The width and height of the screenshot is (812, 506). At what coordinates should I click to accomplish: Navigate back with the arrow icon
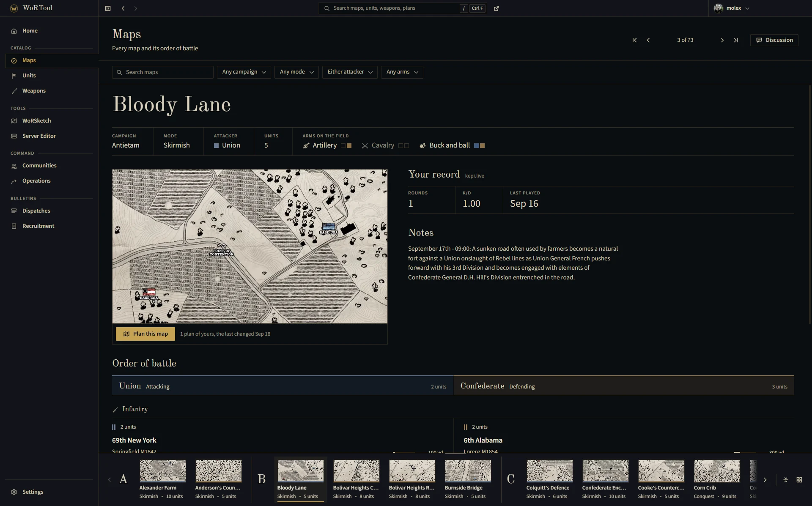123,8
